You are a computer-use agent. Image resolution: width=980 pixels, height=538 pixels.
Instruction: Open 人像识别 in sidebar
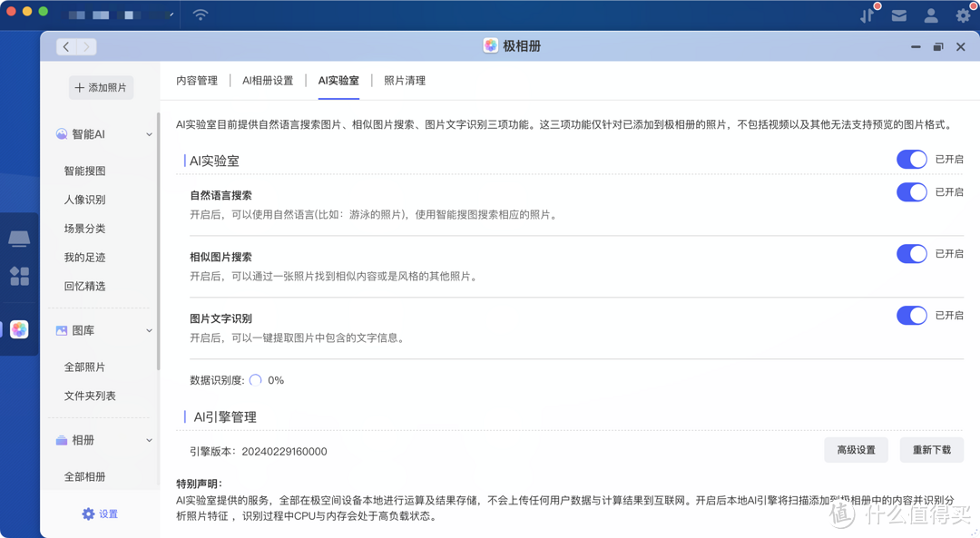pos(85,200)
